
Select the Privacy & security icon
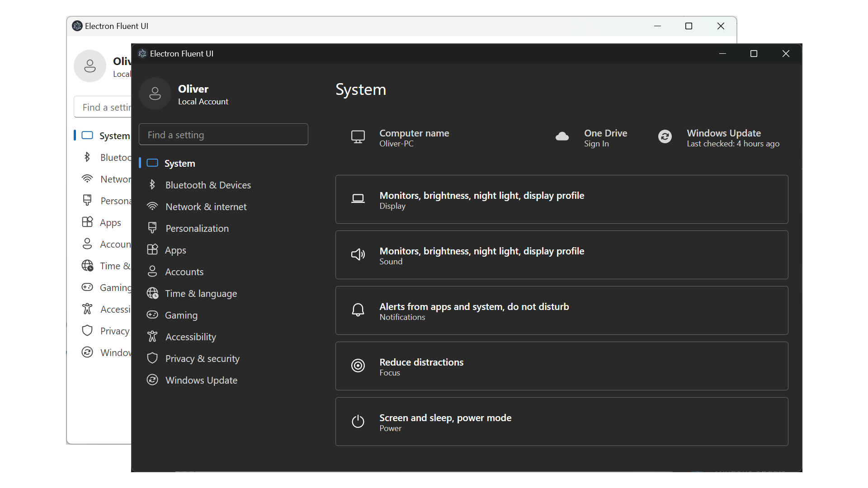tap(153, 359)
